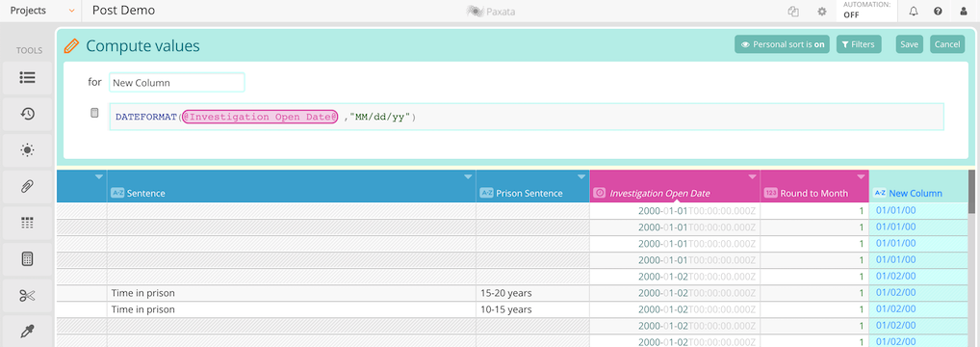Click the paperclip attach tool
The image size is (980, 347).
tap(27, 186)
